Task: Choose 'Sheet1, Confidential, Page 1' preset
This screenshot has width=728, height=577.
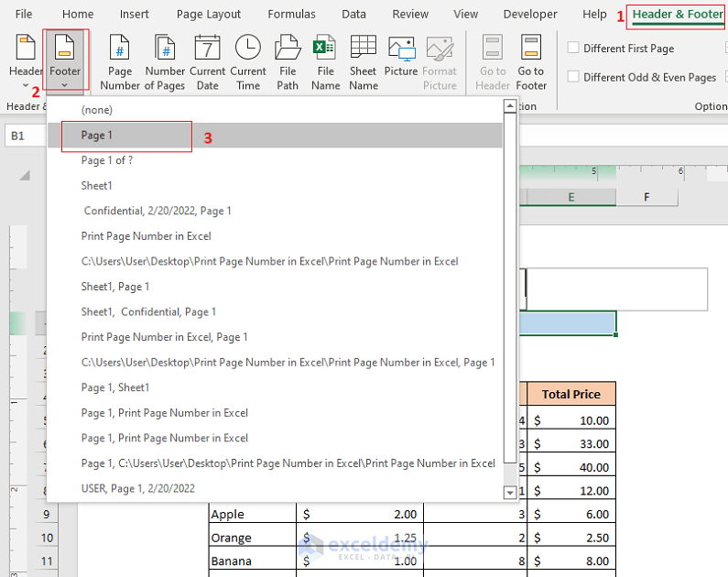Action: point(148,311)
